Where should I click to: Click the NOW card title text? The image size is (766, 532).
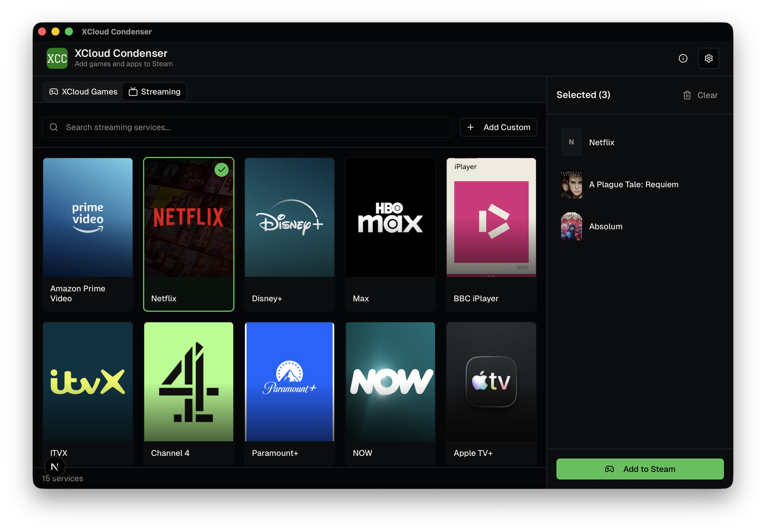click(362, 453)
